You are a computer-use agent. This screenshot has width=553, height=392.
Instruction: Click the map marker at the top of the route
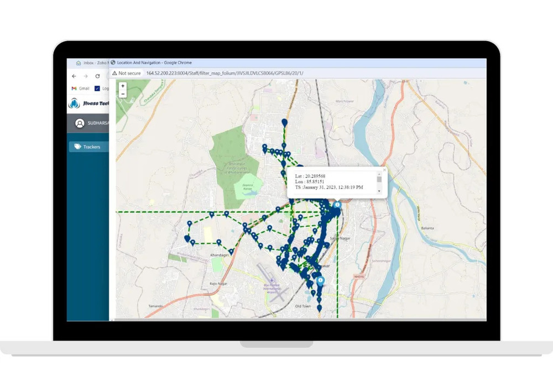pyautogui.click(x=284, y=122)
